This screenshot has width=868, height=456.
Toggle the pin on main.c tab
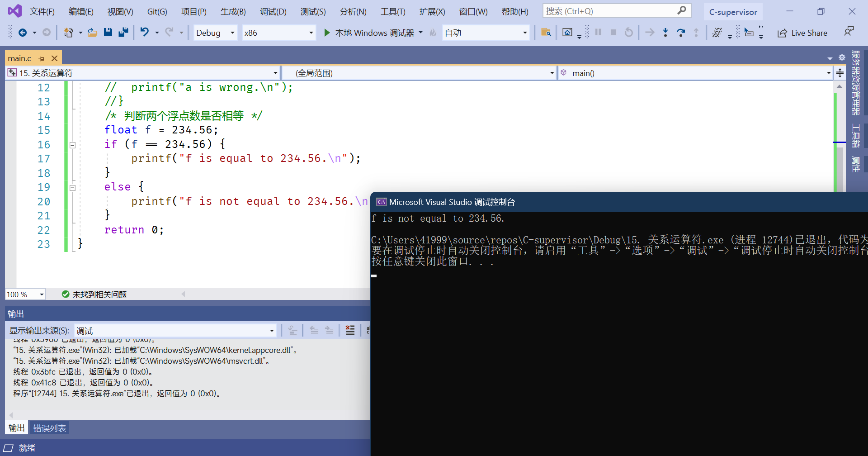click(x=42, y=58)
